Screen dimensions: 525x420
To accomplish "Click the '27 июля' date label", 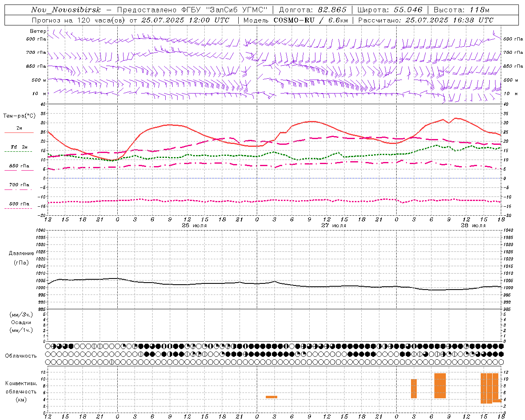I will 334,226.
